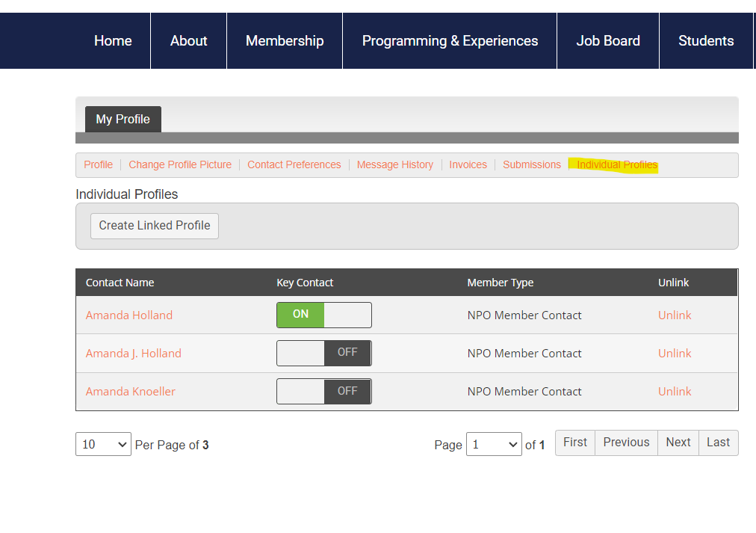756x533 pixels.
Task: Open Amanda Holland's contact profile
Action: point(129,315)
